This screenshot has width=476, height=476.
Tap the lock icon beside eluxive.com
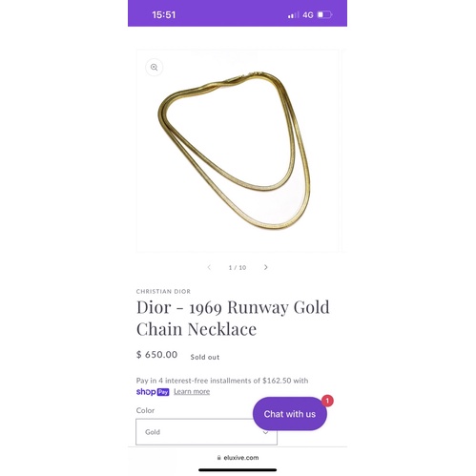(219, 458)
